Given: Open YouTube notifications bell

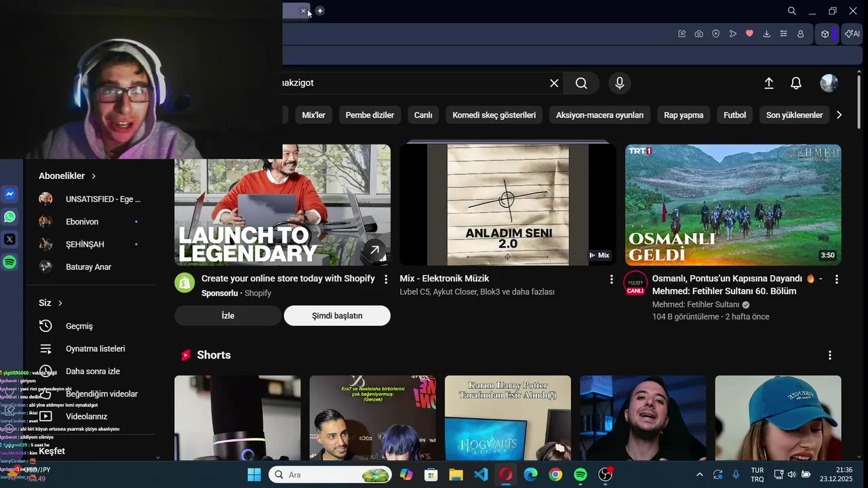Looking at the screenshot, I should coord(796,83).
